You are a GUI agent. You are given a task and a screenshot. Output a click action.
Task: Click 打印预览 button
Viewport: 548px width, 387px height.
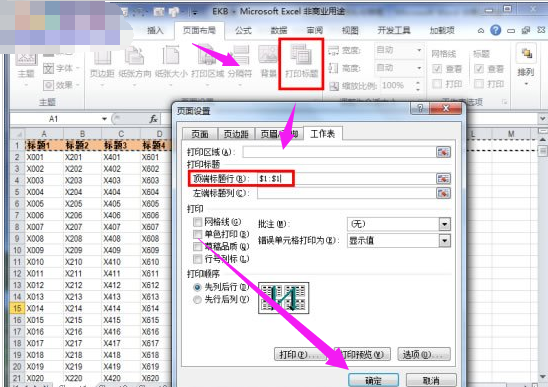(362, 354)
